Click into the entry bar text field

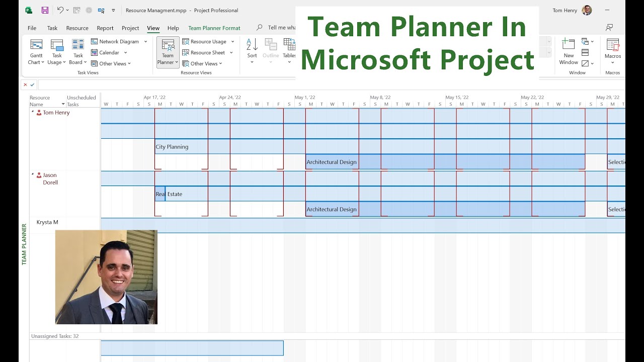(331, 85)
